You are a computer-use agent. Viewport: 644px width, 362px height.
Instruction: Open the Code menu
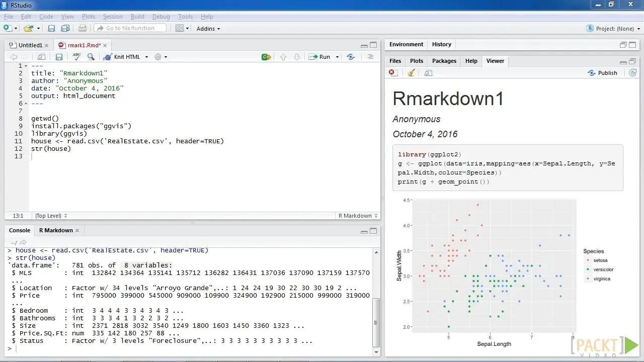click(x=46, y=17)
